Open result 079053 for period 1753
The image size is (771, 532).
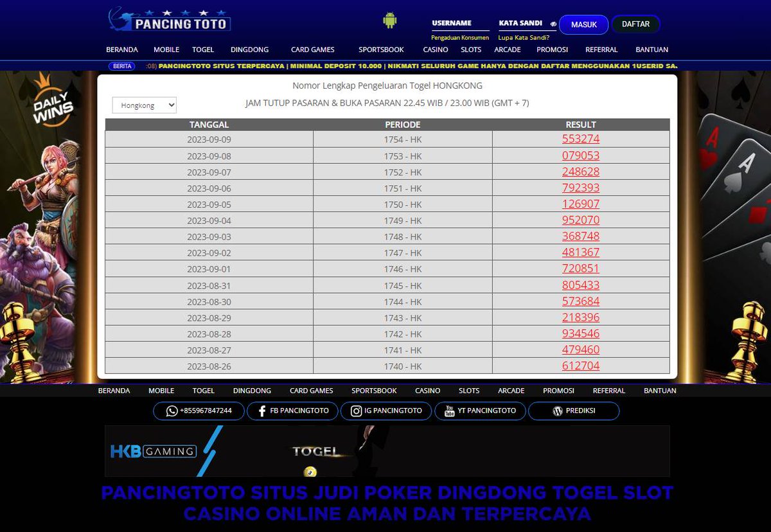[x=581, y=155]
